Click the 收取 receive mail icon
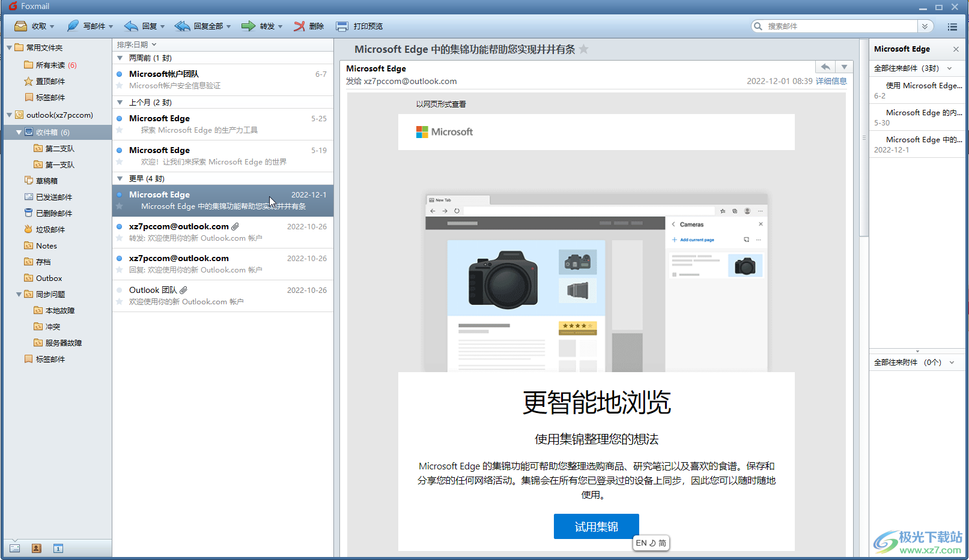 [x=20, y=26]
